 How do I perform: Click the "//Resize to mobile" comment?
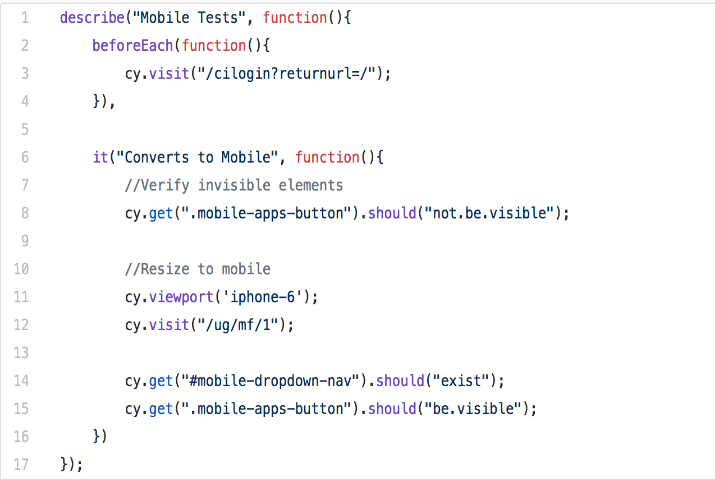pos(198,269)
